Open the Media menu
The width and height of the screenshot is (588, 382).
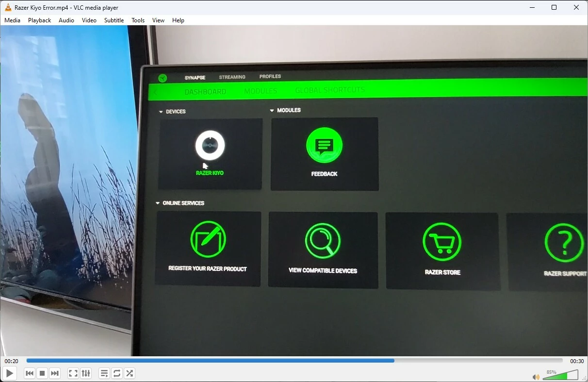coord(13,20)
